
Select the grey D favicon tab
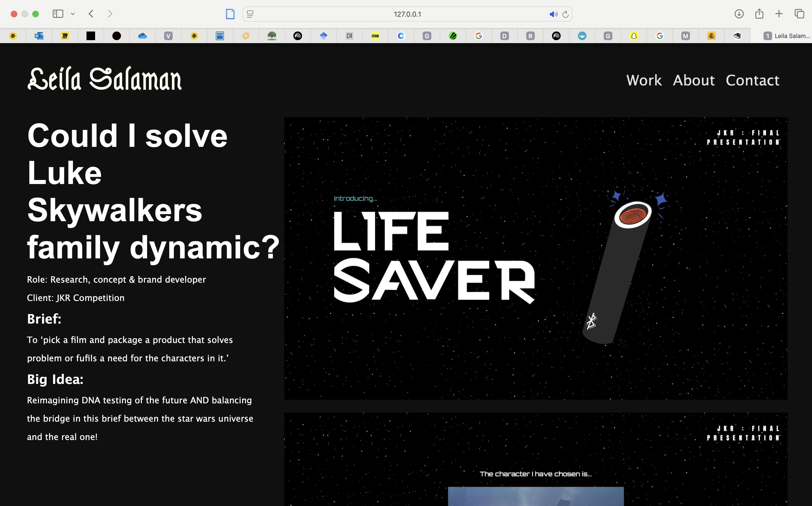click(x=505, y=36)
